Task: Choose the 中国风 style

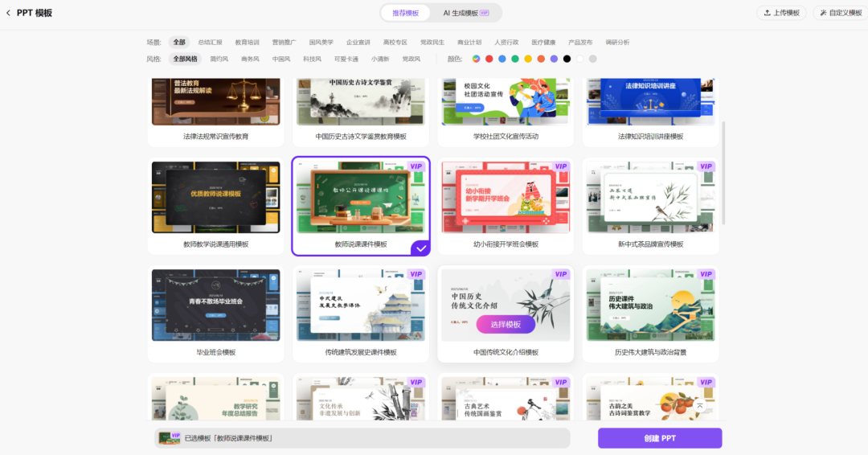Action: [281, 59]
